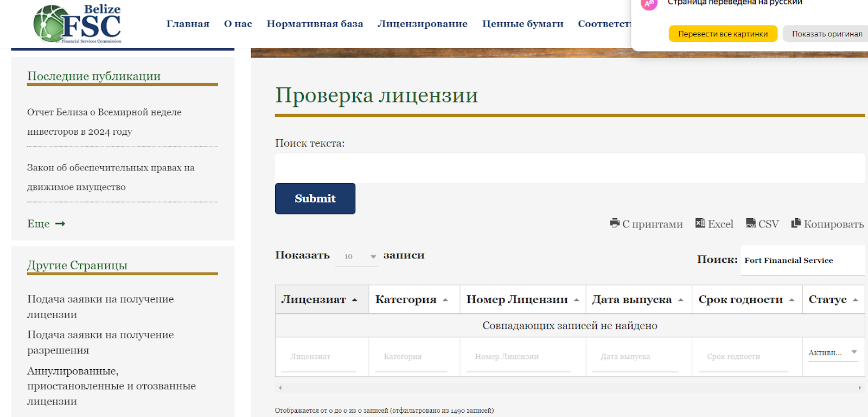Sort by Срок годности column arrow
The height and width of the screenshot is (417, 868).
(x=792, y=300)
